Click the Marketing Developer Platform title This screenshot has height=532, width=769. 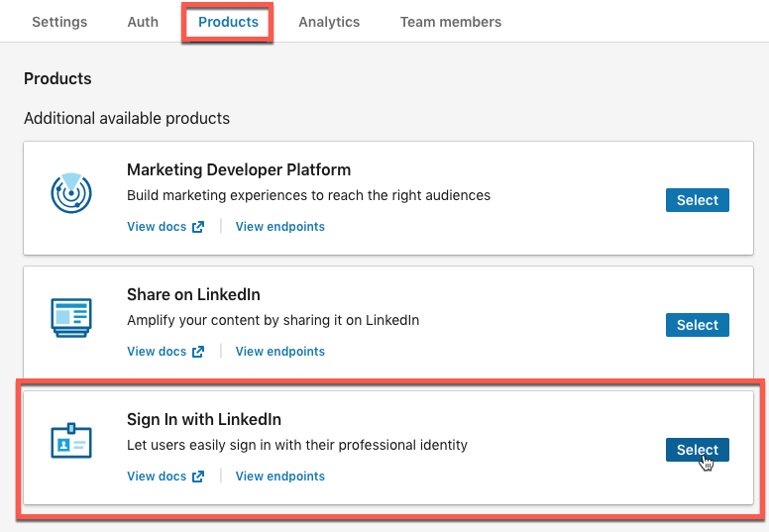click(x=239, y=169)
